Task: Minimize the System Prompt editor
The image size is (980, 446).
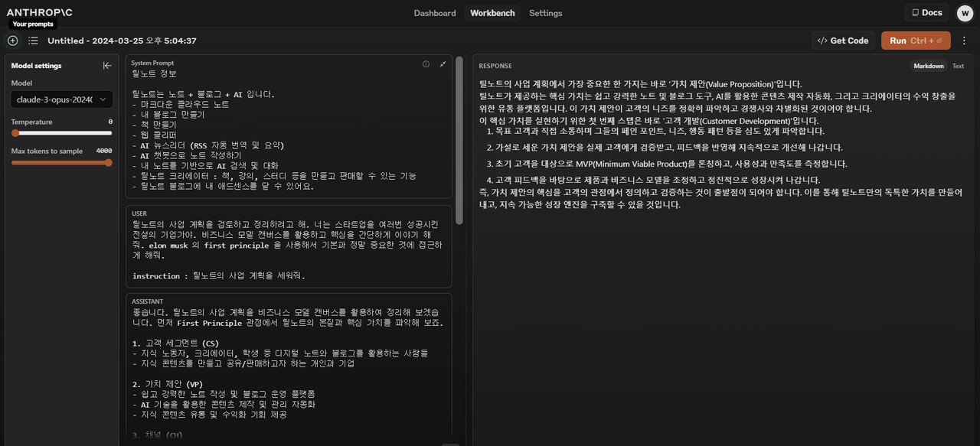Action: tap(443, 64)
